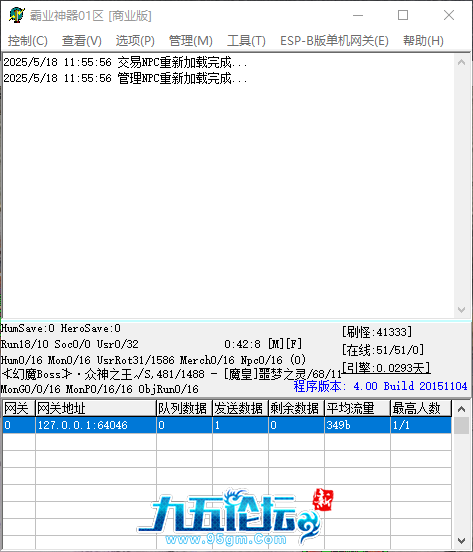Open the 查看(V) menu
The height and width of the screenshot is (552, 473).
pyautogui.click(x=82, y=41)
